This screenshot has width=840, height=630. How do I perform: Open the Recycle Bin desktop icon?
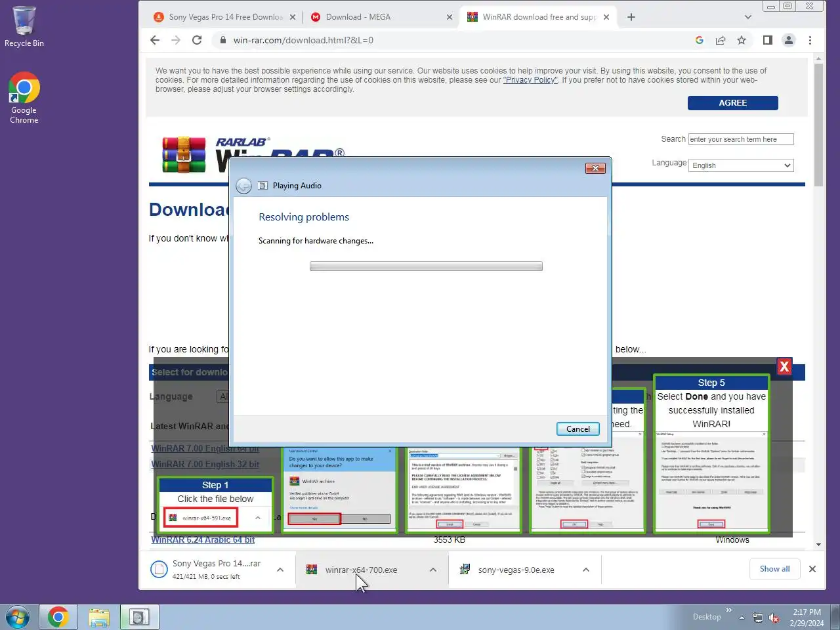(24, 26)
